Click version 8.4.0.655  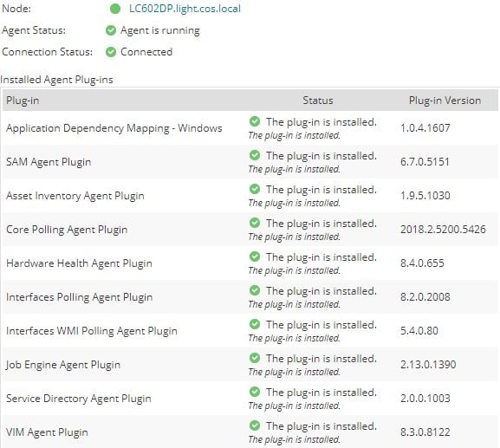point(422,263)
